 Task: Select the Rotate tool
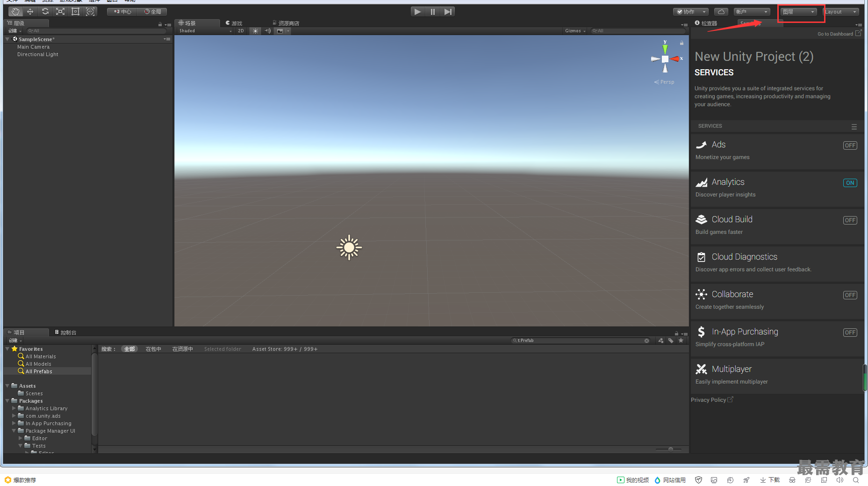(45, 12)
